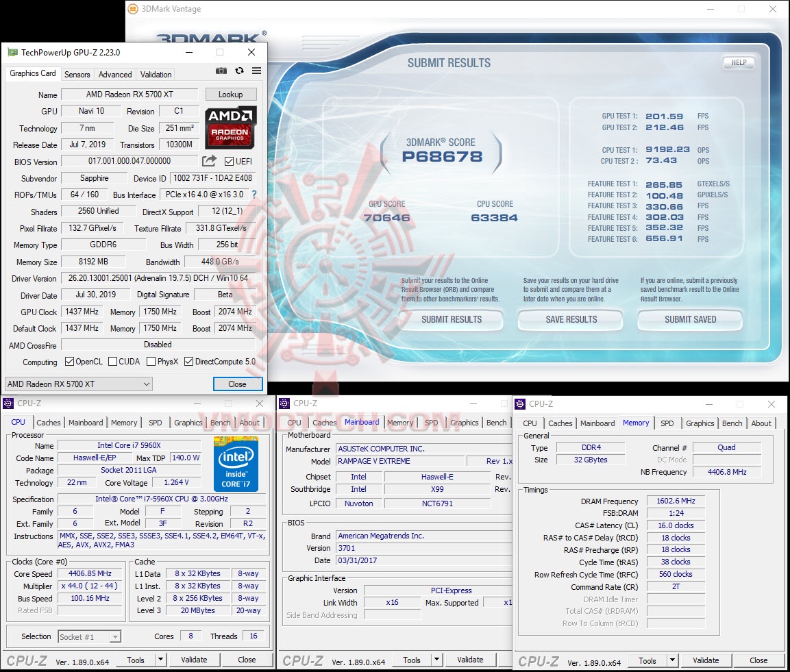
Task: Open About tab in Memory CPU-Z window
Action: 761,423
